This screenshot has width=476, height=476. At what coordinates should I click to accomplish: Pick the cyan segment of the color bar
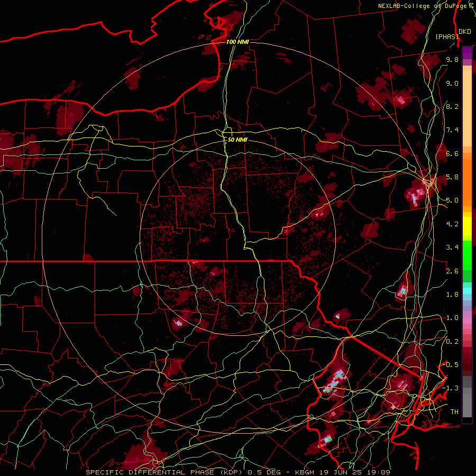[x=467, y=291]
